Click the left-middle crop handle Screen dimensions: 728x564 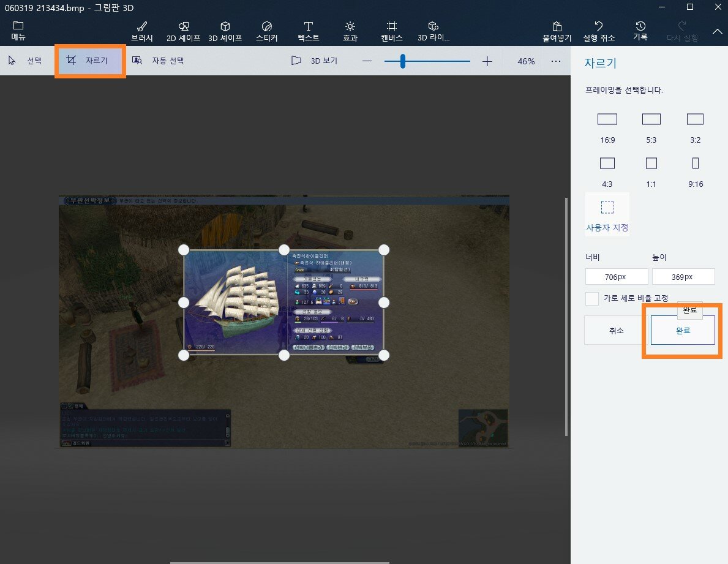[x=184, y=303]
